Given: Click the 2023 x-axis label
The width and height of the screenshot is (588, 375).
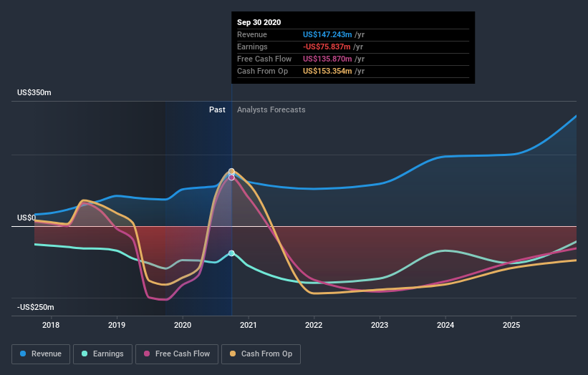Looking at the screenshot, I should click(380, 325).
